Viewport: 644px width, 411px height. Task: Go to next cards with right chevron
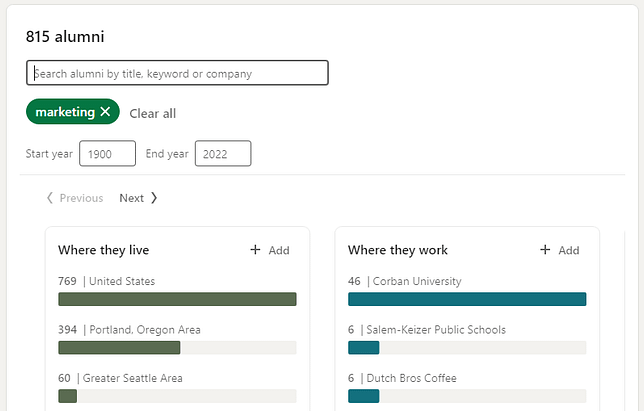coord(154,198)
